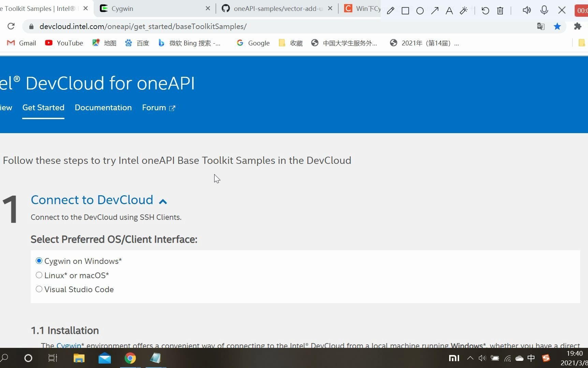Open the YouTube bookmark
This screenshot has height=368, width=588.
[64, 43]
